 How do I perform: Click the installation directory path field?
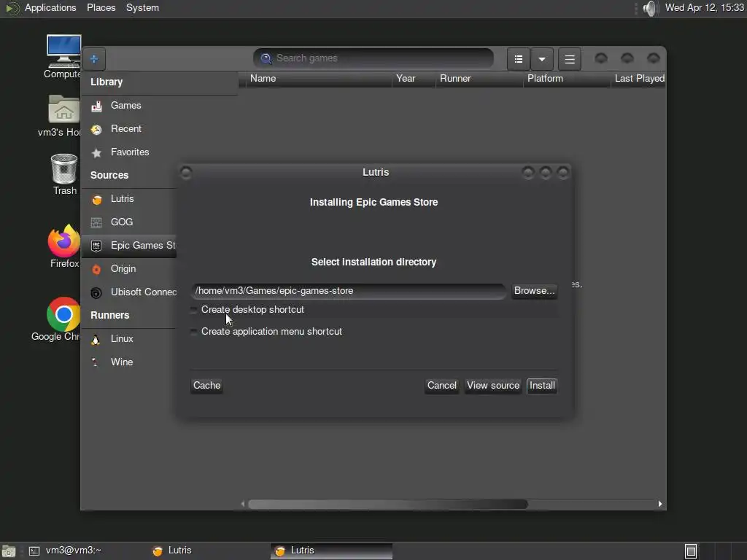click(x=348, y=291)
